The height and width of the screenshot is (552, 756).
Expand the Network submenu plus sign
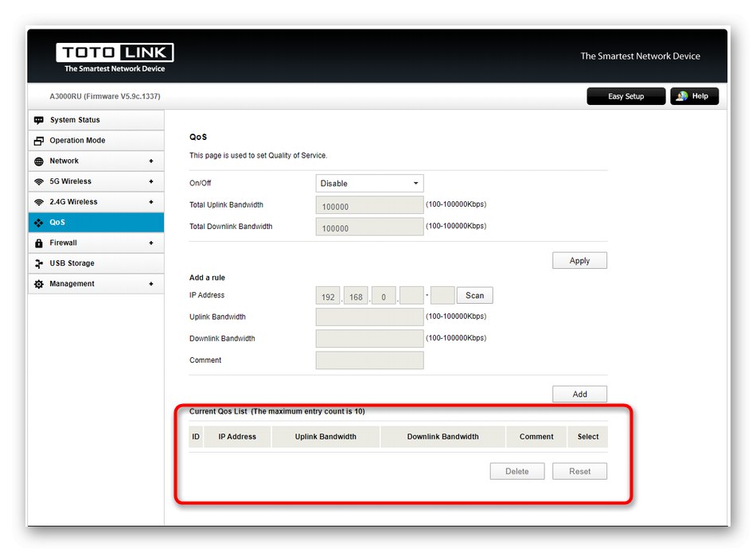click(x=151, y=161)
